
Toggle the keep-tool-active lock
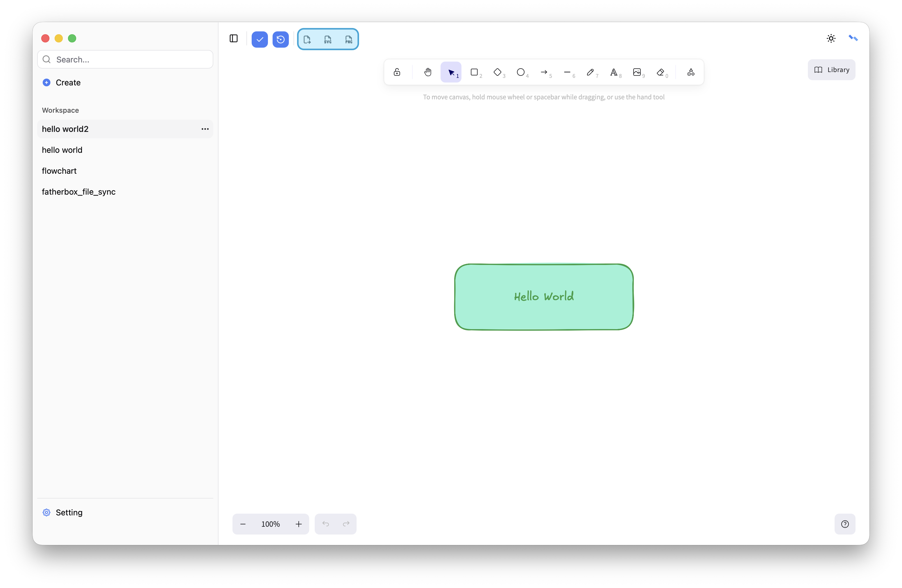pos(397,72)
